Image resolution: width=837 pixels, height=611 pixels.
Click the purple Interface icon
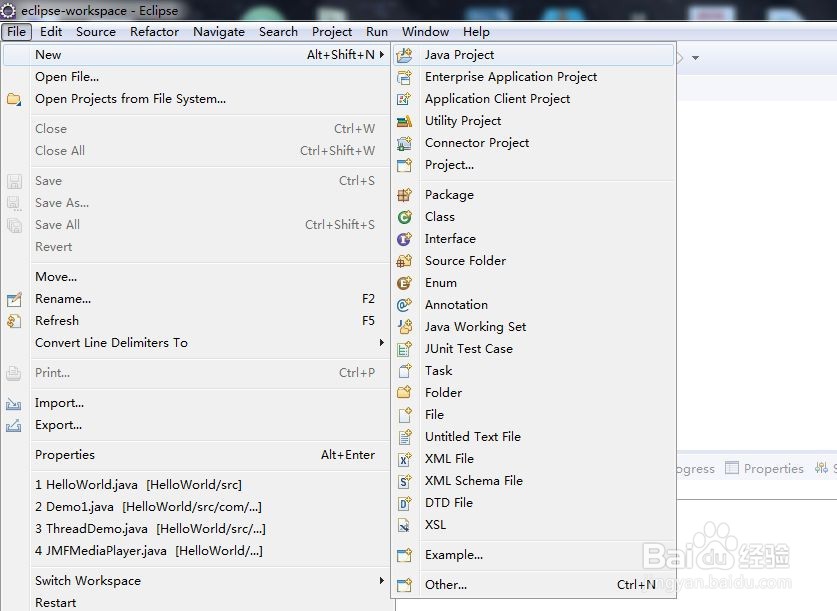tap(405, 239)
